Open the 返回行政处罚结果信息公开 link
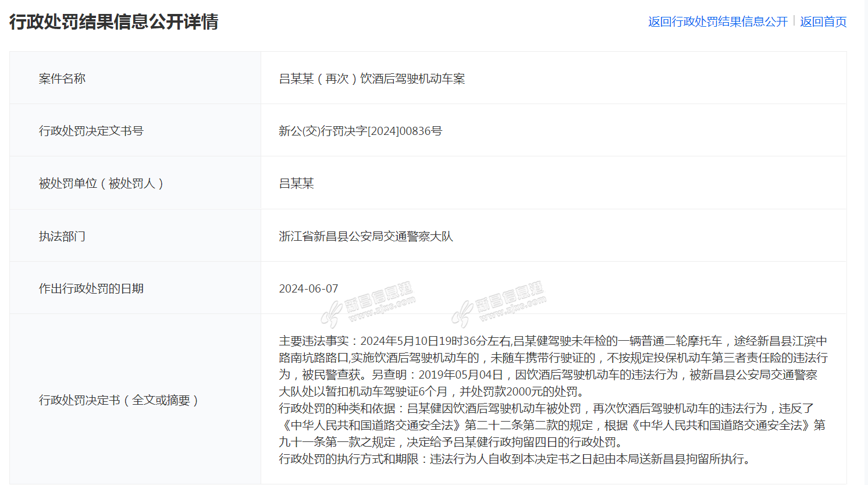 tap(717, 22)
